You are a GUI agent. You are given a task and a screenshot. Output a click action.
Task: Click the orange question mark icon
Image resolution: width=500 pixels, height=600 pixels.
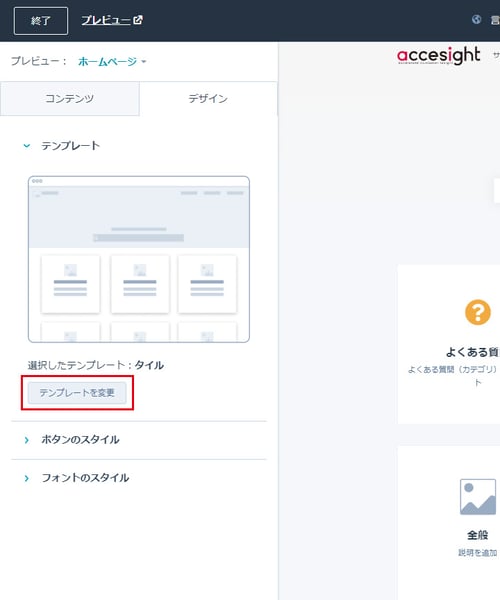478,312
